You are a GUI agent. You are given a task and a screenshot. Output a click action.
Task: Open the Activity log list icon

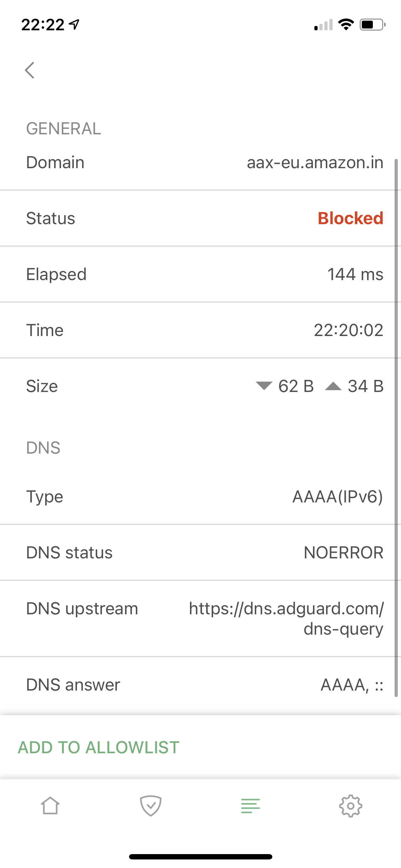tap(250, 806)
